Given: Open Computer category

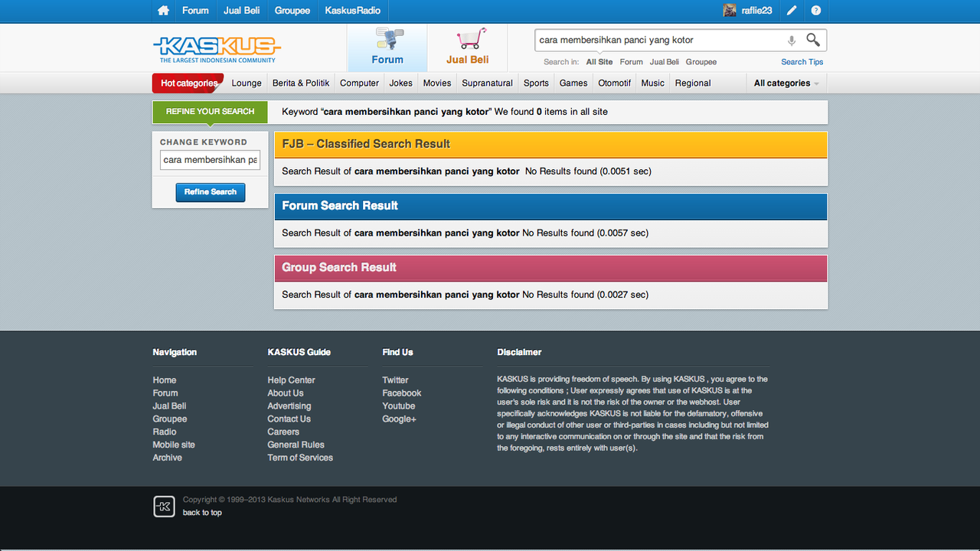Looking at the screenshot, I should point(359,83).
